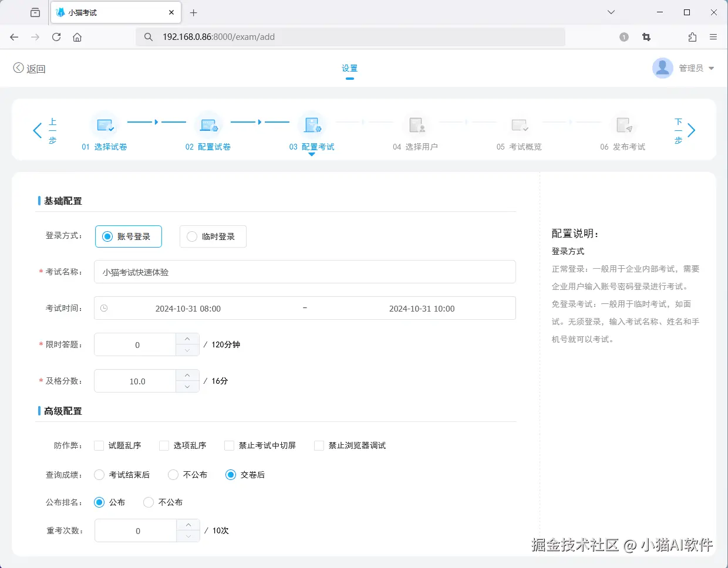Select the 04 选择用户 step icon
The image size is (728, 568).
[416, 126]
